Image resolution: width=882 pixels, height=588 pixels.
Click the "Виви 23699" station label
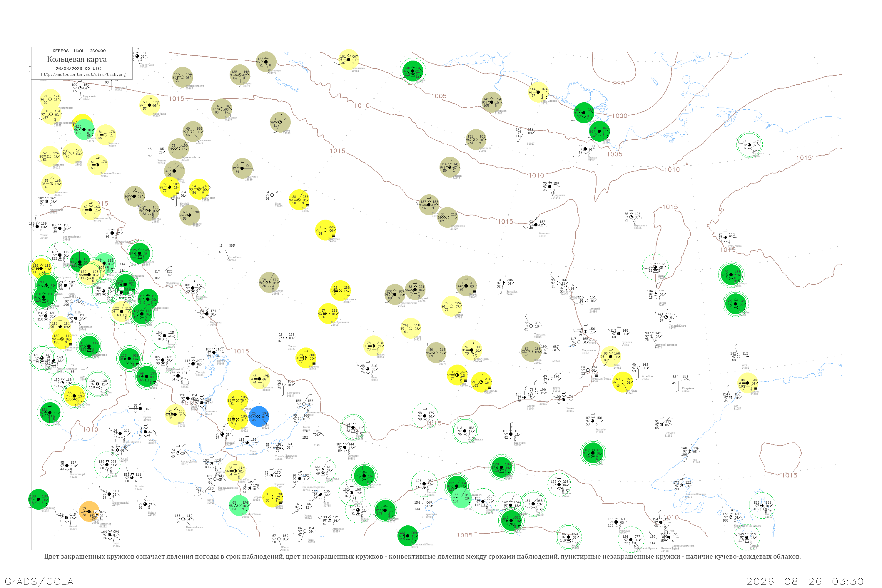pyautogui.click(x=279, y=205)
